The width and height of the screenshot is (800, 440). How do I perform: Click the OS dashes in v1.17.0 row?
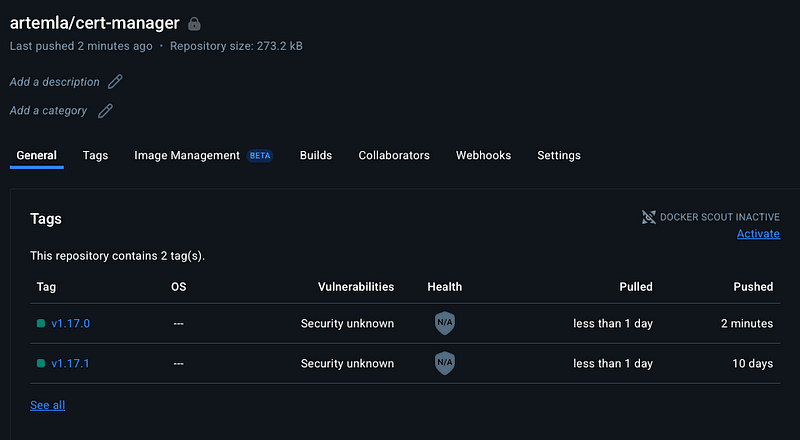point(178,324)
